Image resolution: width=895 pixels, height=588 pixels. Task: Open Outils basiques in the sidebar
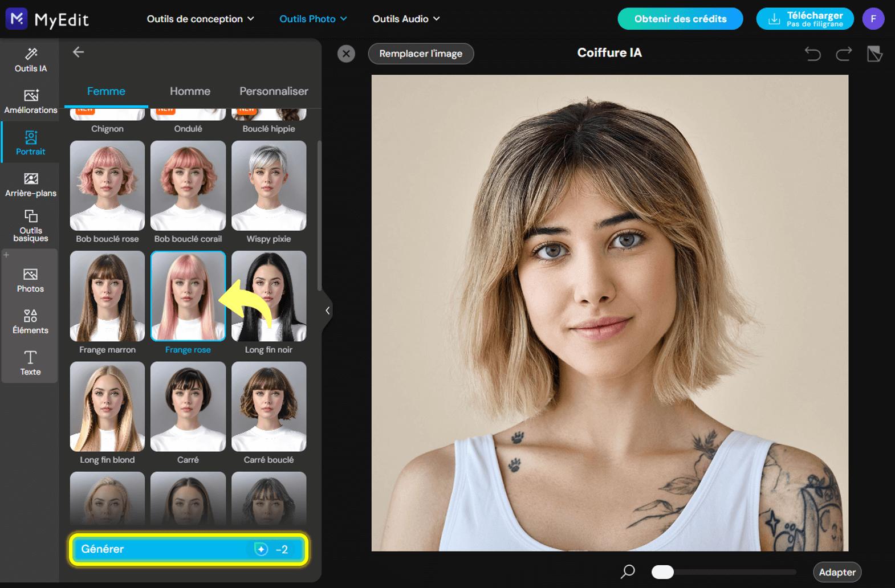[x=31, y=226]
